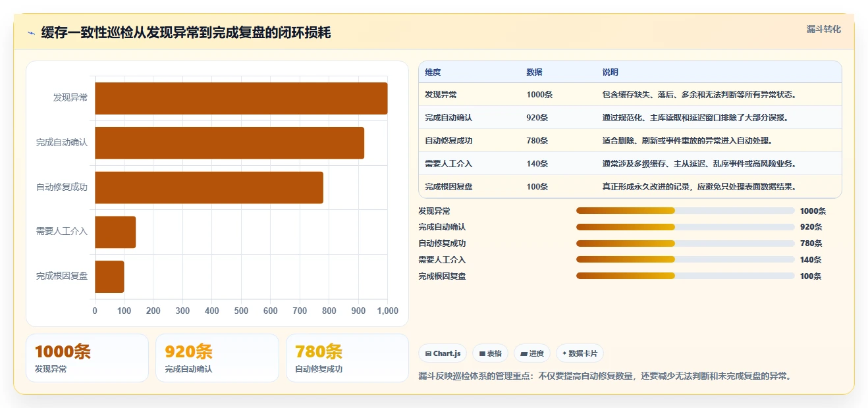Click the 说明 table column header
Screen dimensions: 868x408
610,72
